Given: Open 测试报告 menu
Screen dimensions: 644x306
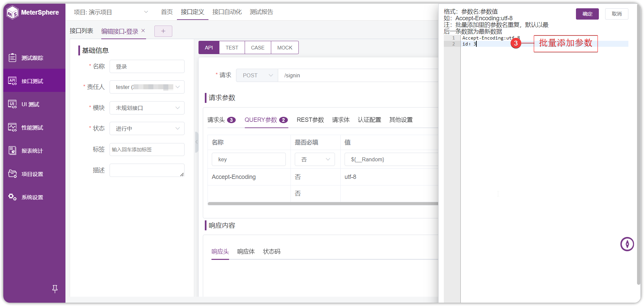Looking at the screenshot, I should pyautogui.click(x=261, y=12).
